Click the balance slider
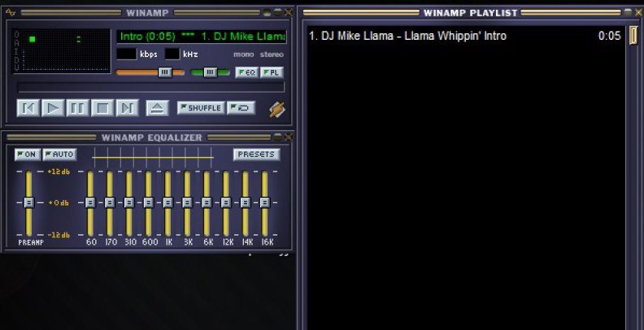 click(x=211, y=72)
